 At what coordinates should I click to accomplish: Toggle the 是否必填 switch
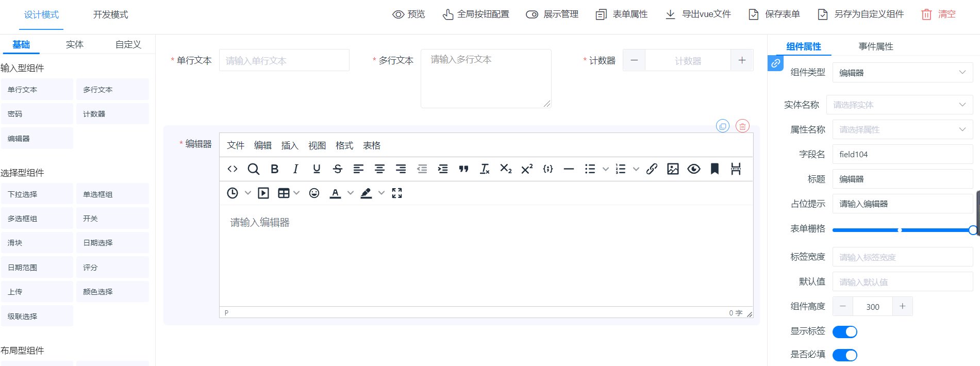click(x=845, y=355)
